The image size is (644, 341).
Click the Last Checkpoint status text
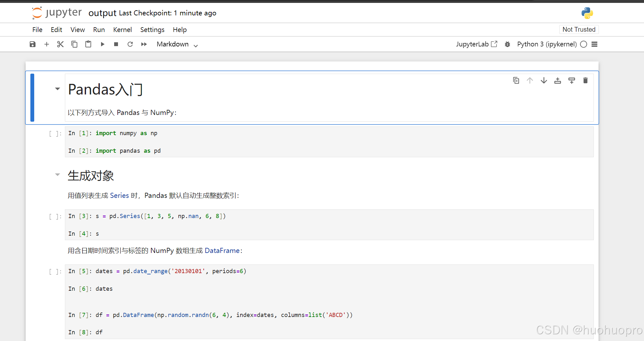pyautogui.click(x=168, y=13)
